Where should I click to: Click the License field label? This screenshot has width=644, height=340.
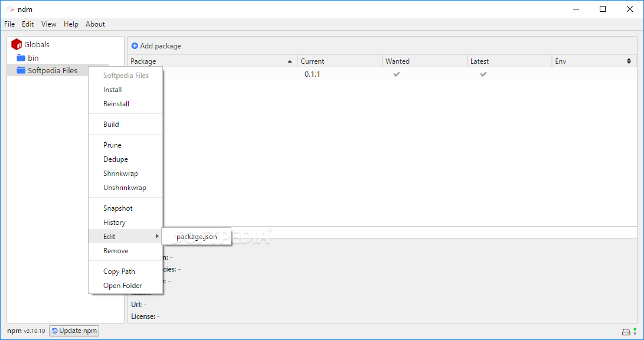click(143, 316)
